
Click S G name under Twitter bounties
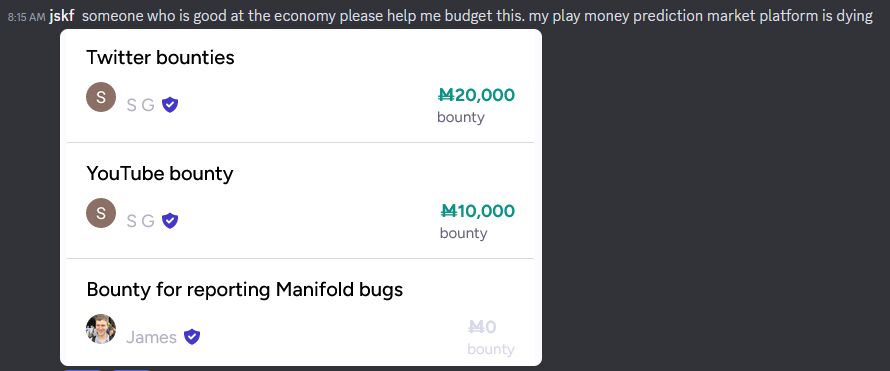point(140,105)
